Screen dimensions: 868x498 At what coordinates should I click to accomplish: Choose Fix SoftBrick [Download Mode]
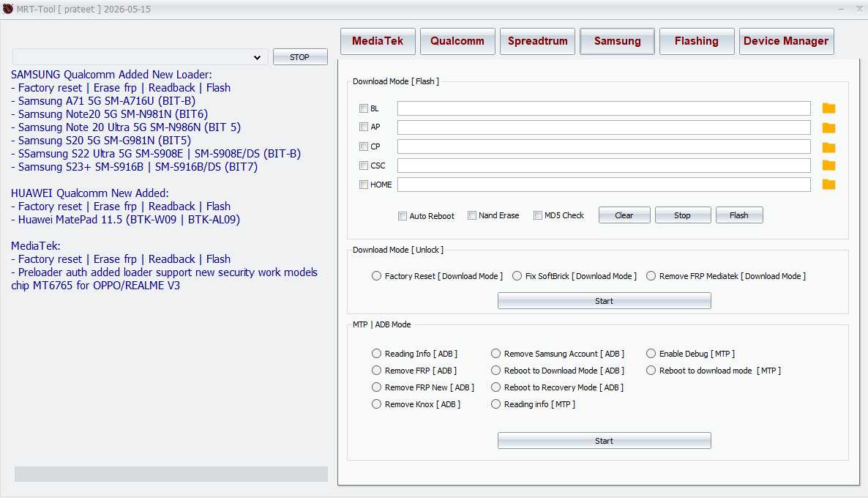click(x=517, y=276)
